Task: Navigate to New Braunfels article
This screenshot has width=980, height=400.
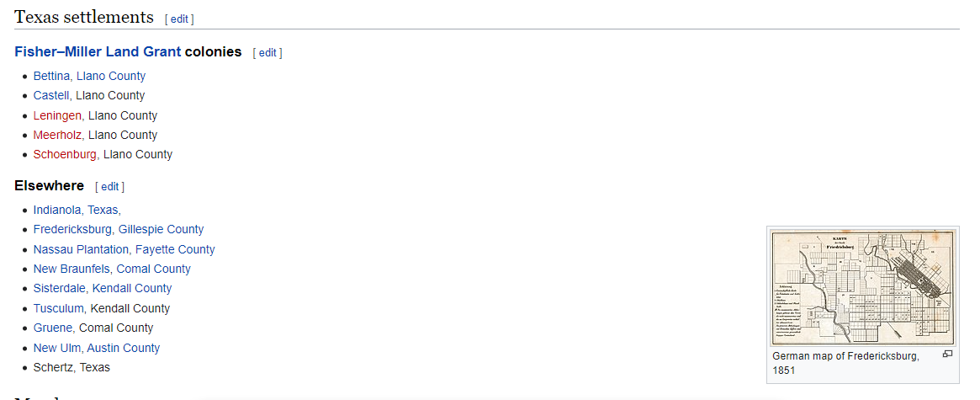Action: (x=72, y=269)
